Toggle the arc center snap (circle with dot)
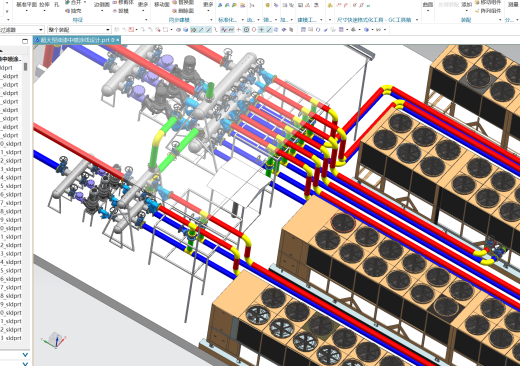Image resolution: width=520 pixels, height=366 pixels. 246,30
